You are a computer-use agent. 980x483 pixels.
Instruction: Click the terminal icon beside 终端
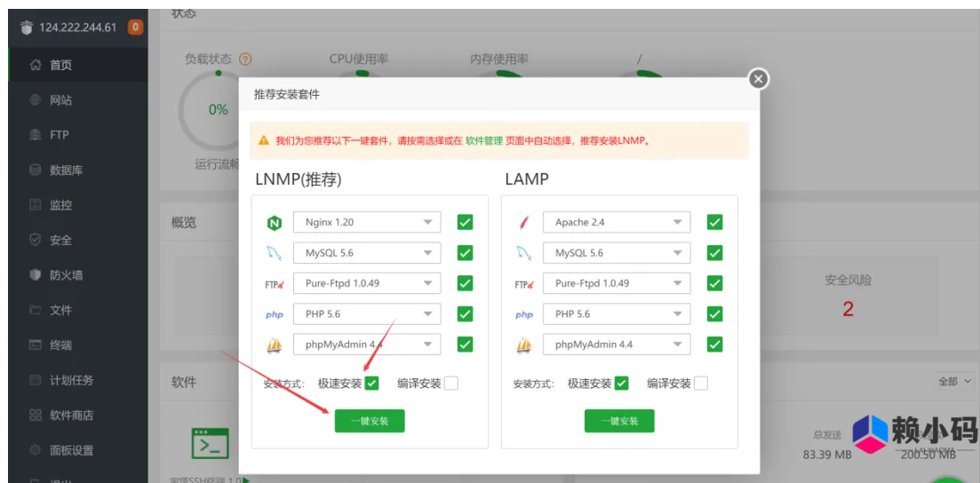point(36,344)
